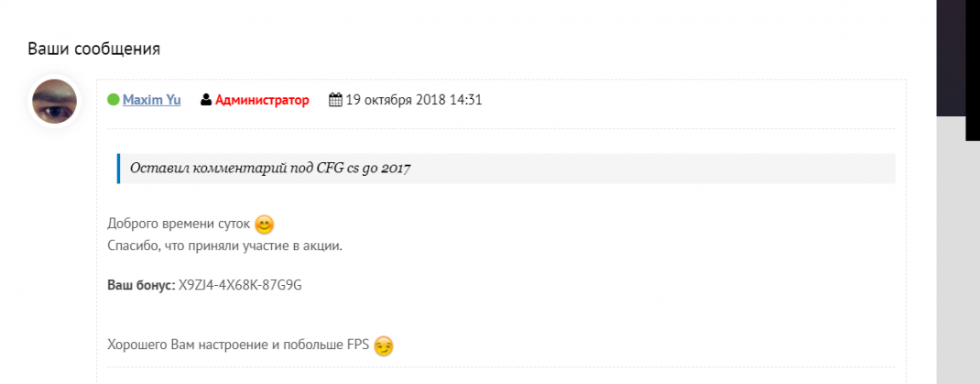Click the Хорошего Вам настроение closing line
This screenshot has width=980, height=384.
239,346
